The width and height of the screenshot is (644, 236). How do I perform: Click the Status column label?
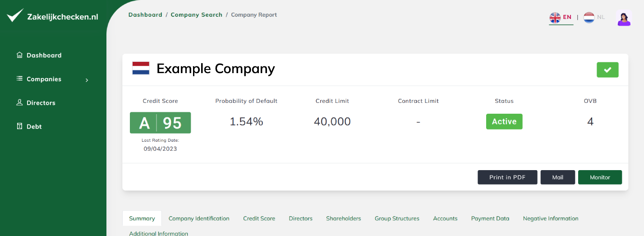pos(504,101)
